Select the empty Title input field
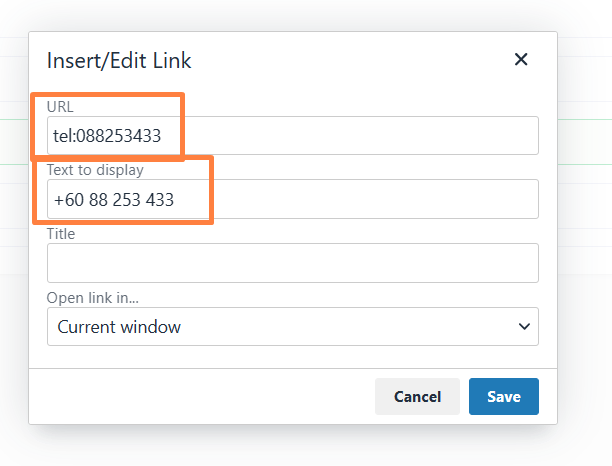 pos(293,263)
